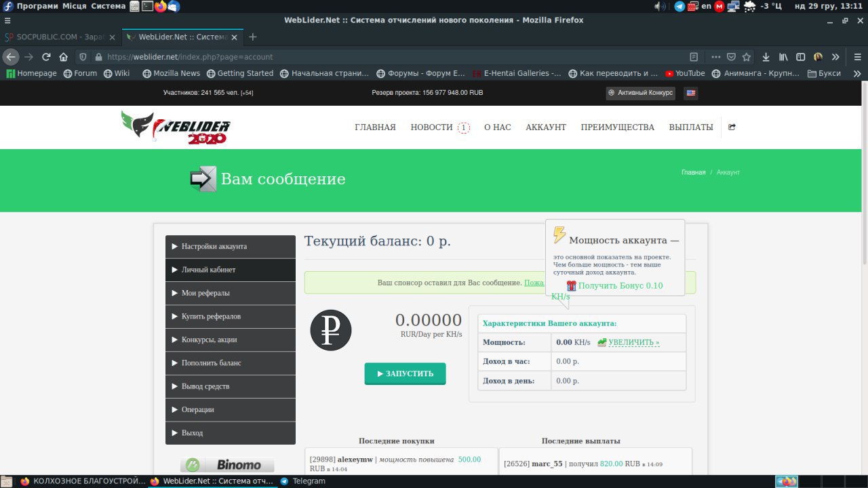Click the share icon after ВЫПЛАТЫ

coord(732,127)
